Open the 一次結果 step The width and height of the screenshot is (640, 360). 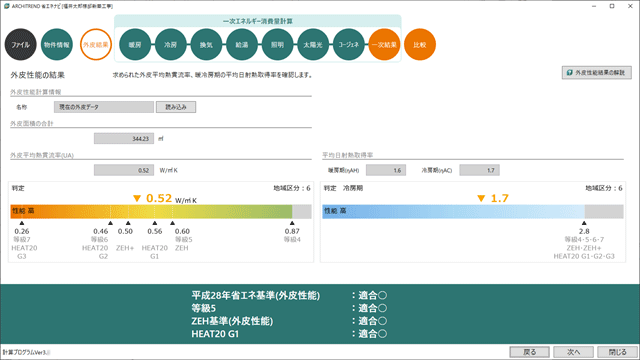click(384, 44)
